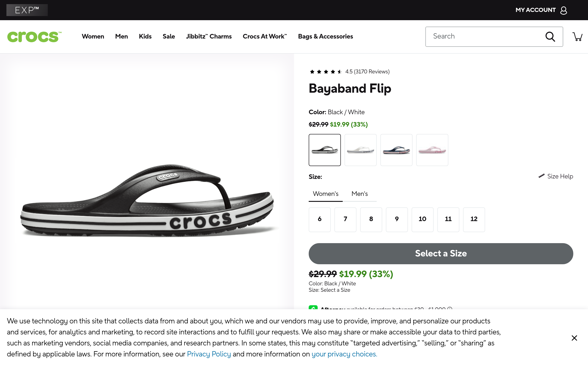Image resolution: width=588 pixels, height=367 pixels.
Task: Dismiss the privacy notice with X
Action: (x=574, y=338)
